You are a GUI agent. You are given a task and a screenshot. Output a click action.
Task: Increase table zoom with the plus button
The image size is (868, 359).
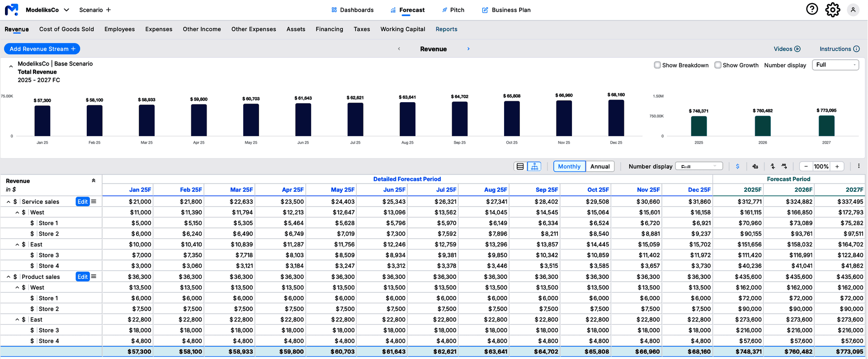pos(837,166)
